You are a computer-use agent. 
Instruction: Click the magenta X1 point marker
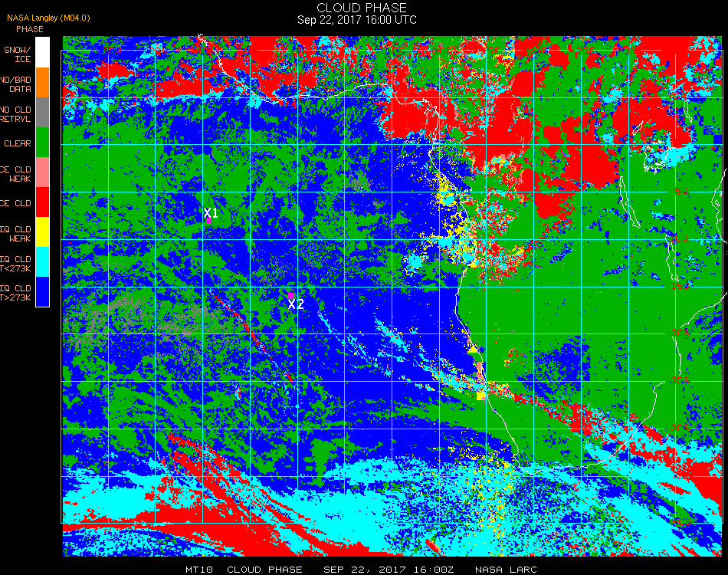click(x=208, y=221)
